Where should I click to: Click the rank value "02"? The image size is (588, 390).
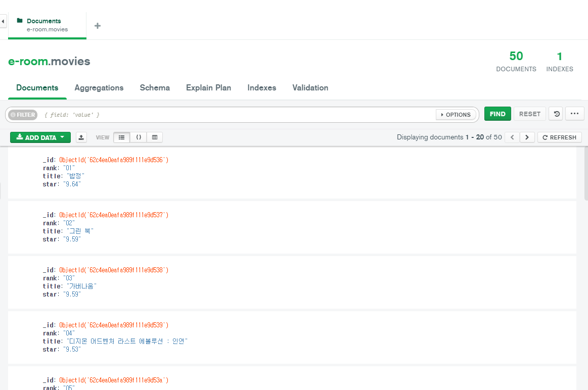pos(69,223)
